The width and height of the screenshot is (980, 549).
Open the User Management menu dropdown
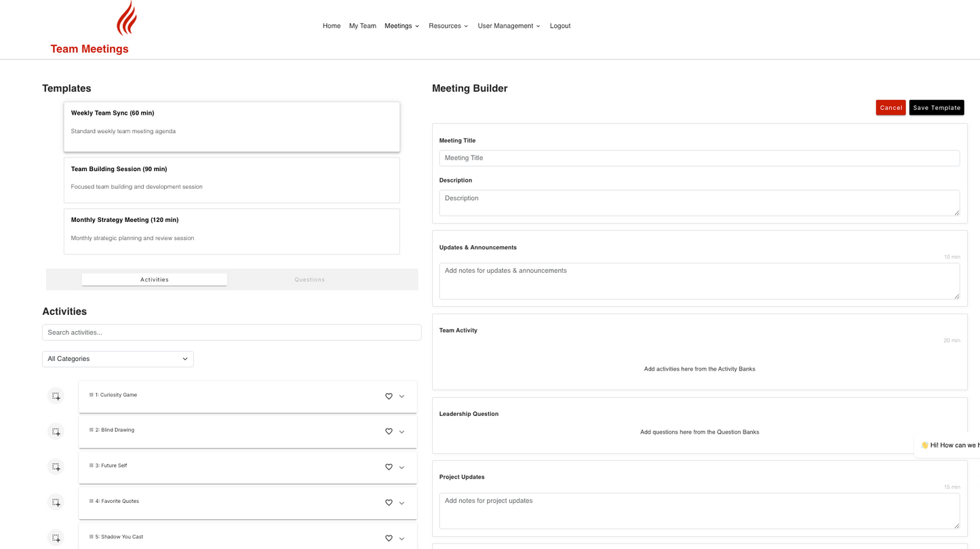pos(509,26)
